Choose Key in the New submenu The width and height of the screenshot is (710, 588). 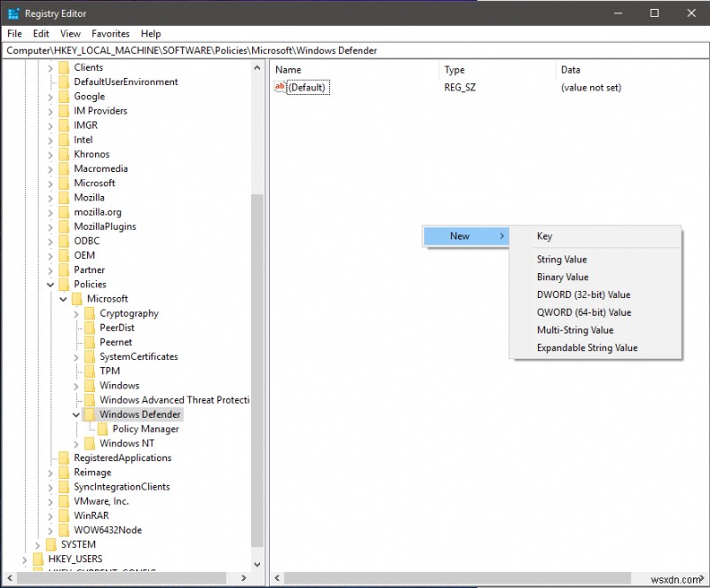click(x=544, y=236)
